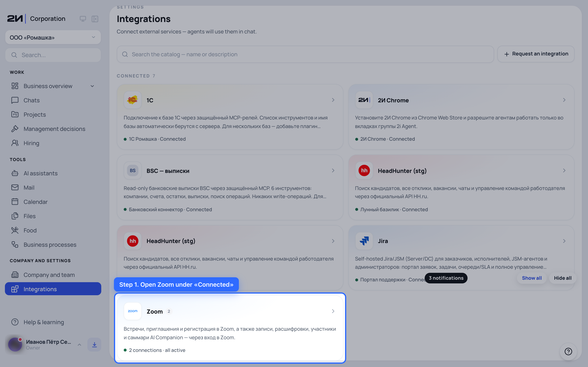Click the Zoom logo icon
Screen dimensions: 588x367
pos(133,311)
